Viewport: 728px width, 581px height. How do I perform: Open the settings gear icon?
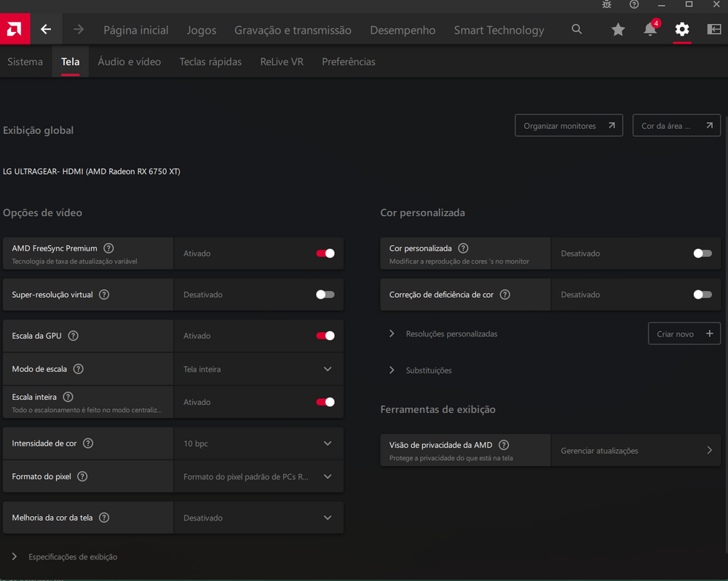[681, 30]
